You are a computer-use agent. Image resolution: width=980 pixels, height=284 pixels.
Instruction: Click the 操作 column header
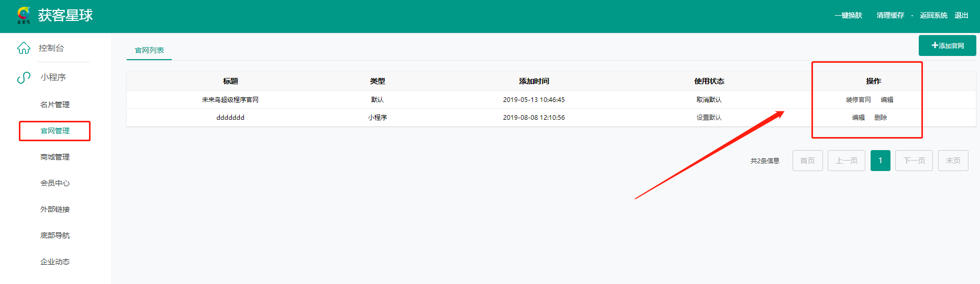(874, 81)
